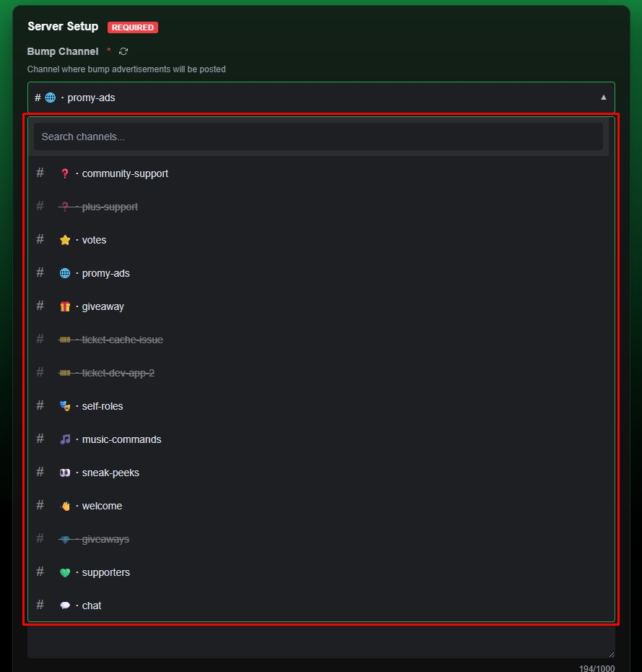Click the music note icon beside music-commands
The width and height of the screenshot is (642, 672).
coord(64,439)
